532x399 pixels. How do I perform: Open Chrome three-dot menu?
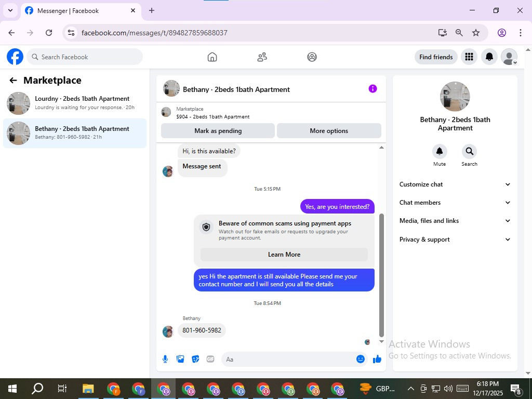(520, 33)
